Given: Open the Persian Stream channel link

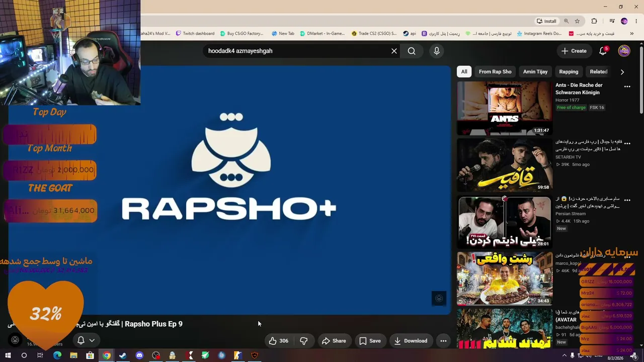Looking at the screenshot, I should tap(571, 214).
